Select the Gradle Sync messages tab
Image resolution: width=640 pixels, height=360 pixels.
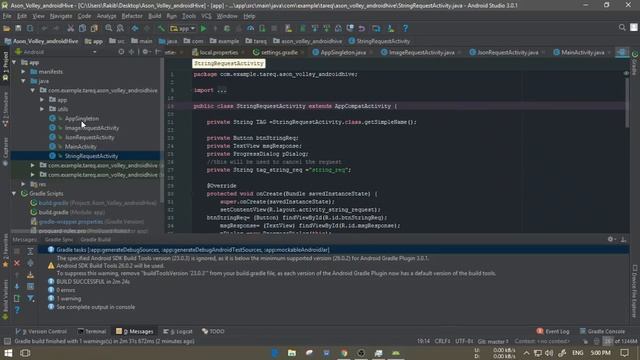(59, 240)
